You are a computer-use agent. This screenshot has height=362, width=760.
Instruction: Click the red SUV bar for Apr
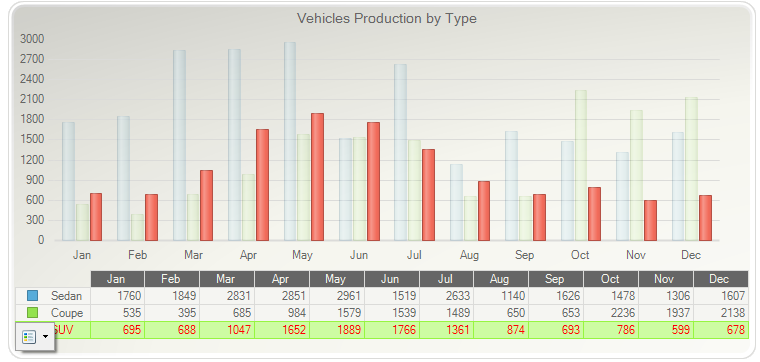(x=262, y=185)
